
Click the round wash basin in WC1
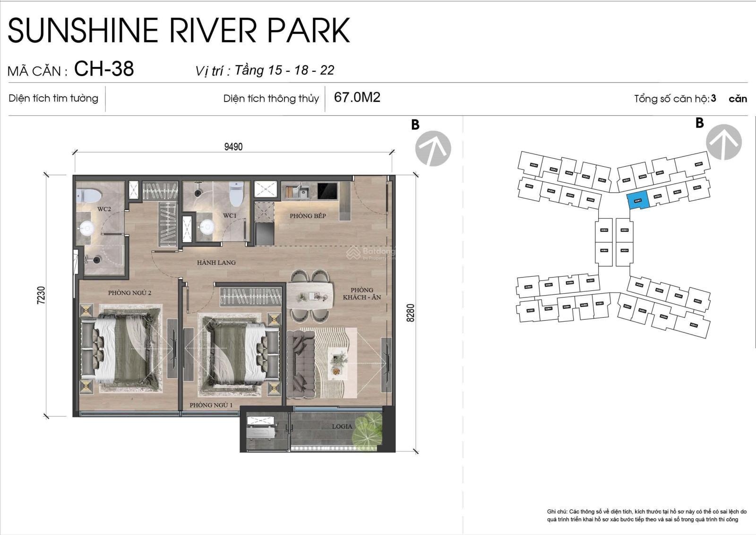coord(206,228)
